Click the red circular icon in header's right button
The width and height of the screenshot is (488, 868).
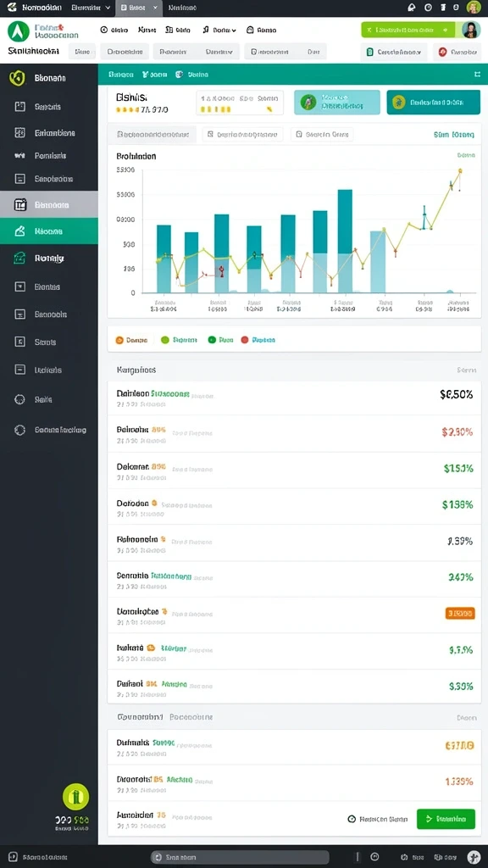(442, 52)
